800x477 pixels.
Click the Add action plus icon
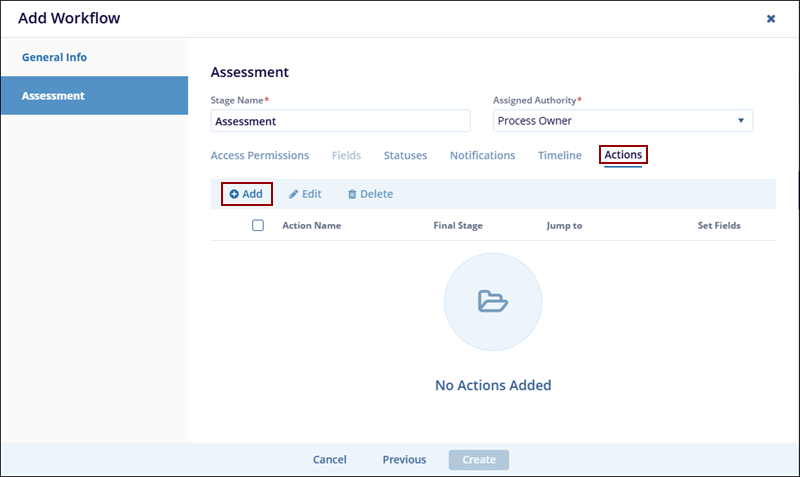pos(234,194)
